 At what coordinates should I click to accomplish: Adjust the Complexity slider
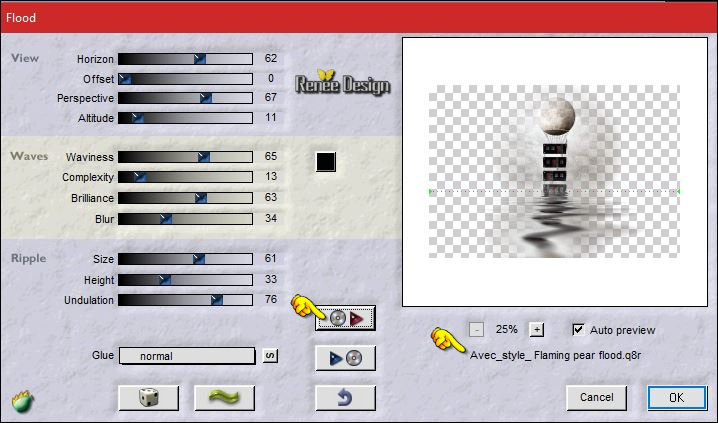pyautogui.click(x=185, y=177)
